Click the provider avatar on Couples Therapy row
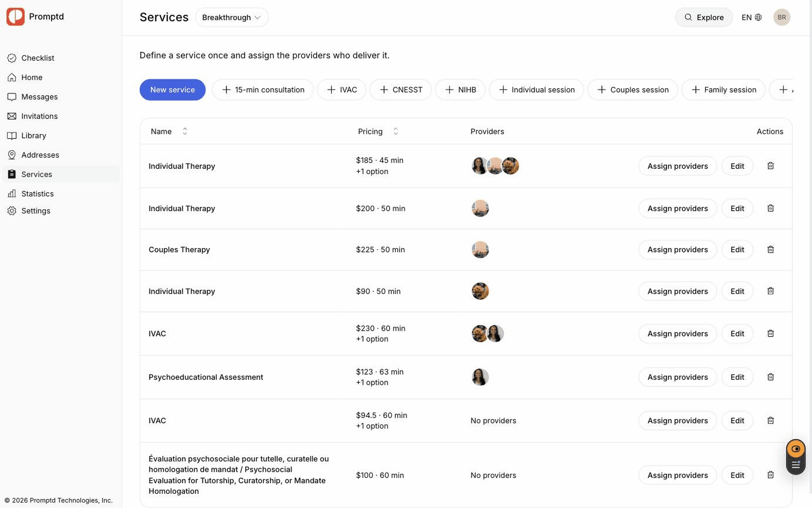Image resolution: width=812 pixels, height=508 pixels. point(480,250)
